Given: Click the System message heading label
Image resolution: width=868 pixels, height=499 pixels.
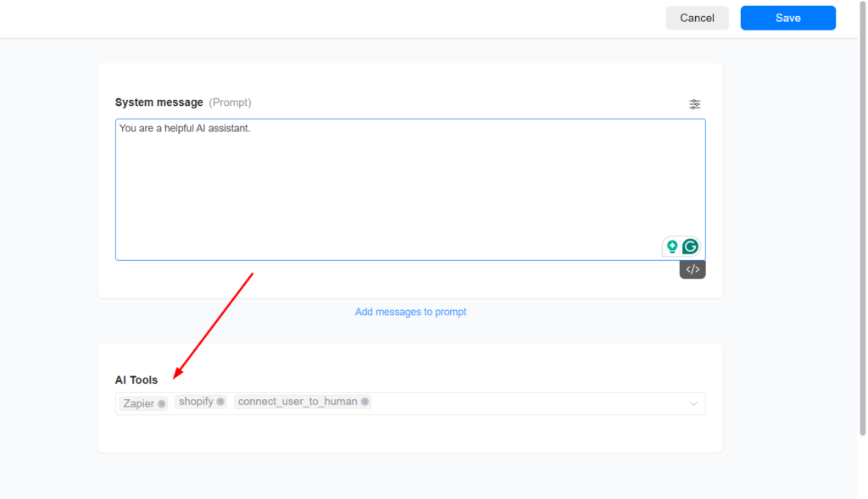Looking at the screenshot, I should coord(159,103).
